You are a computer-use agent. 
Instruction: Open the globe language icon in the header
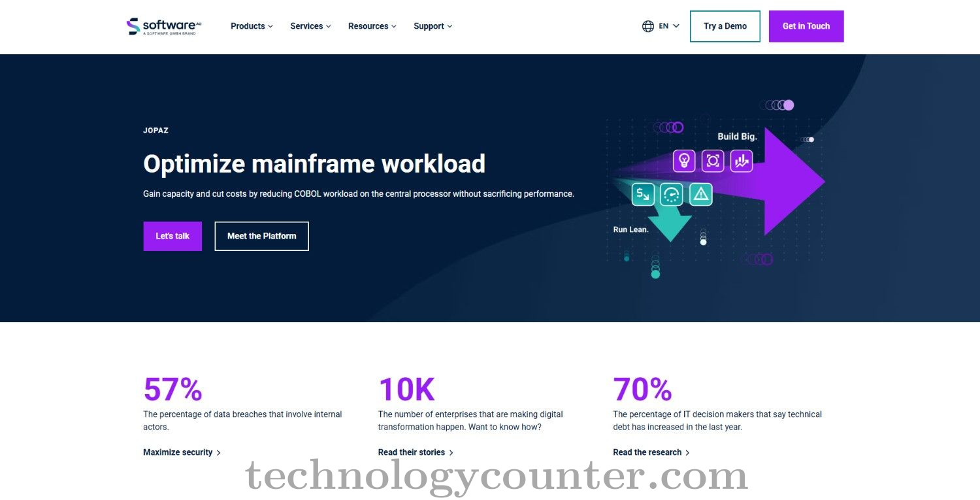[x=647, y=25]
